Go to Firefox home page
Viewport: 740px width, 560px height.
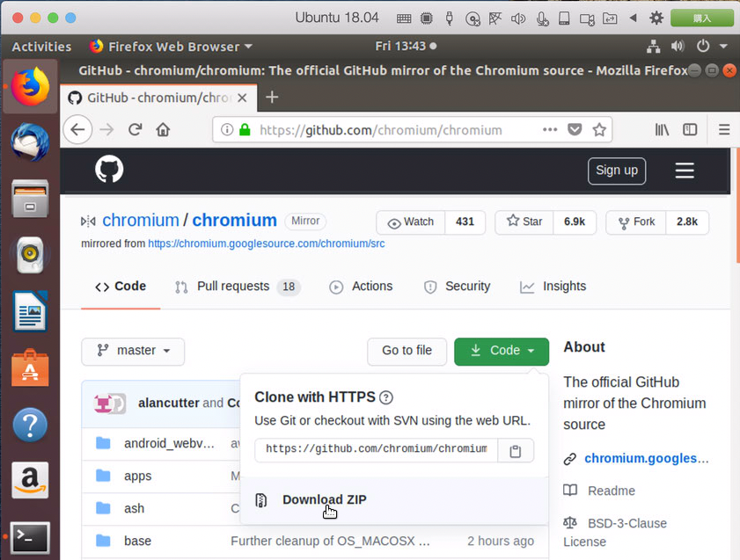[x=163, y=129]
